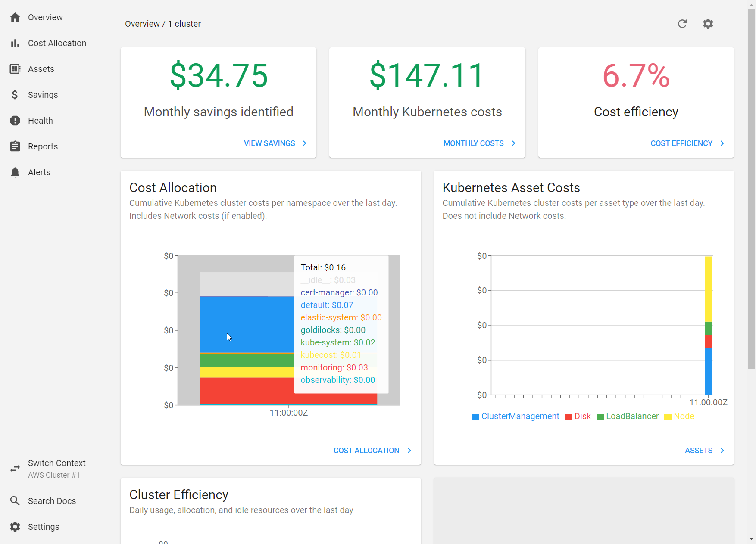
Task: Click 'default: $0.07' in the tooltip
Action: [x=327, y=305]
